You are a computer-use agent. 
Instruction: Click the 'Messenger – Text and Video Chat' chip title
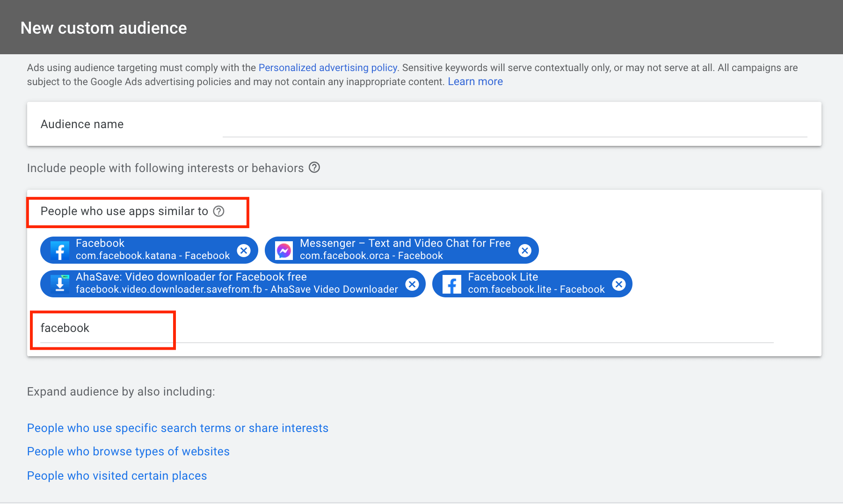click(x=405, y=244)
